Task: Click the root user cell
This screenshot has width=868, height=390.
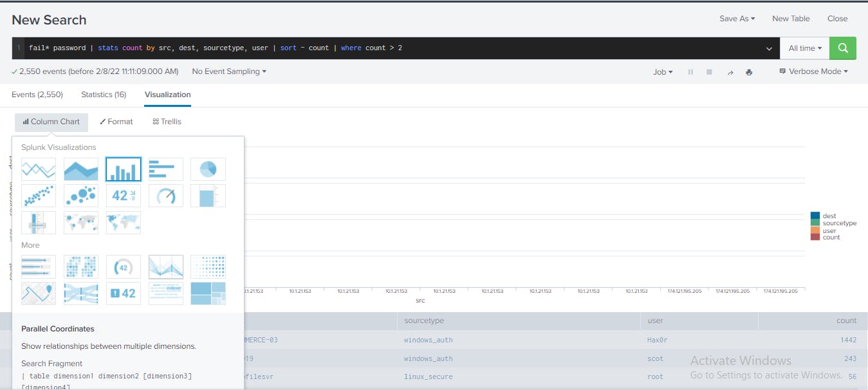Action: pyautogui.click(x=655, y=377)
